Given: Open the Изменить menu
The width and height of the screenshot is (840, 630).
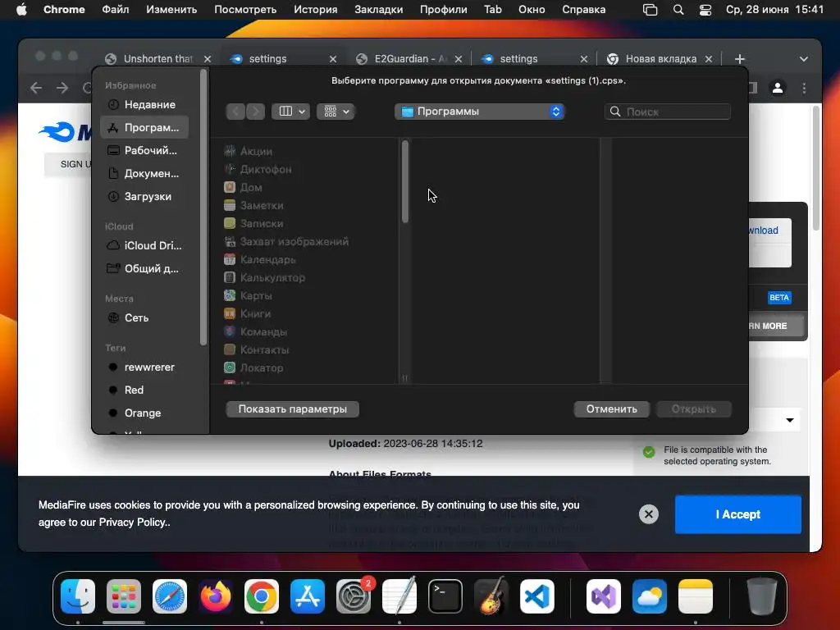Looking at the screenshot, I should pos(171,10).
